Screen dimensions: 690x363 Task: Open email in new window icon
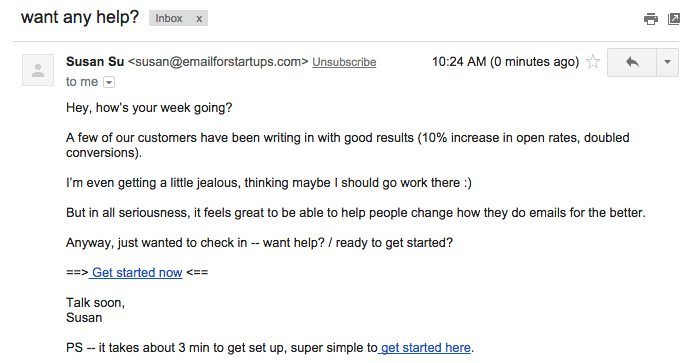click(x=674, y=19)
